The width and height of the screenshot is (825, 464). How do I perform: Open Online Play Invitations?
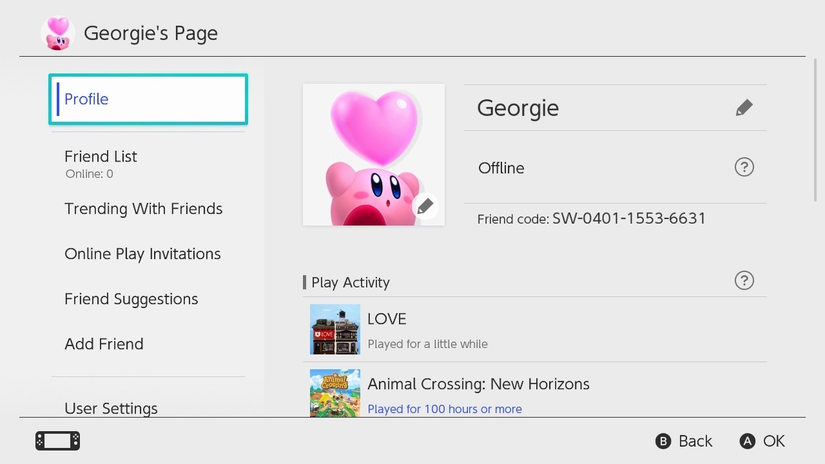[x=142, y=254]
